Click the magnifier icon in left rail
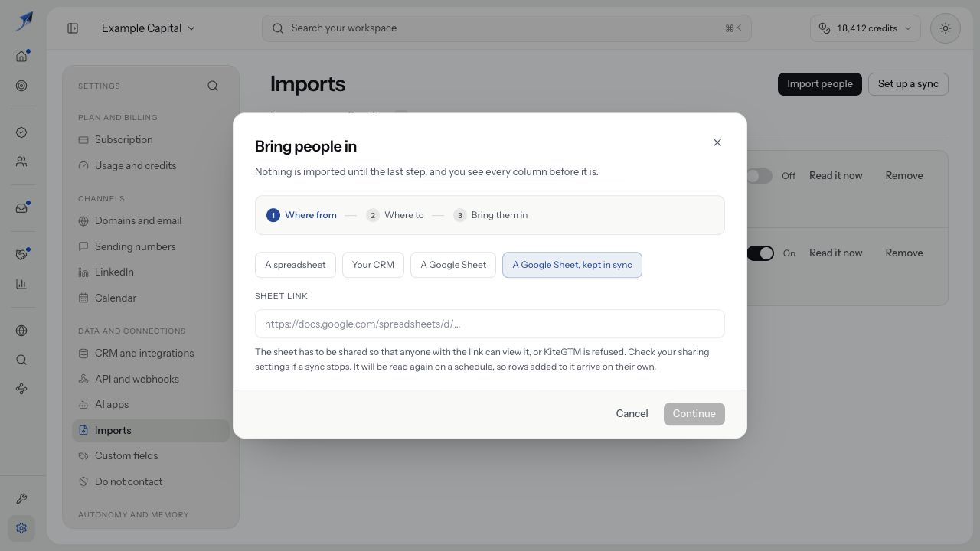 [21, 360]
